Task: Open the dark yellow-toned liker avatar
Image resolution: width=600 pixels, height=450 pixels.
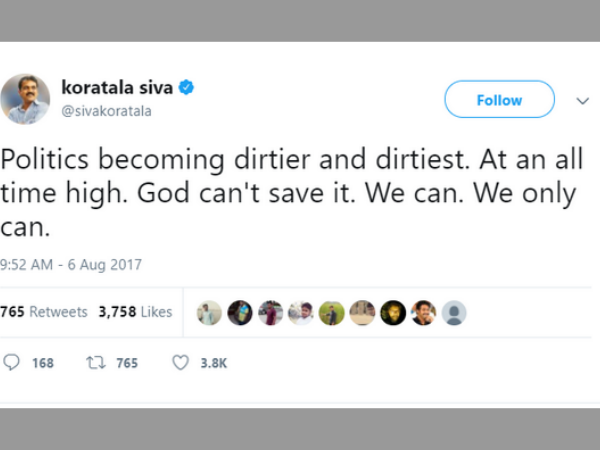Action: tap(393, 313)
